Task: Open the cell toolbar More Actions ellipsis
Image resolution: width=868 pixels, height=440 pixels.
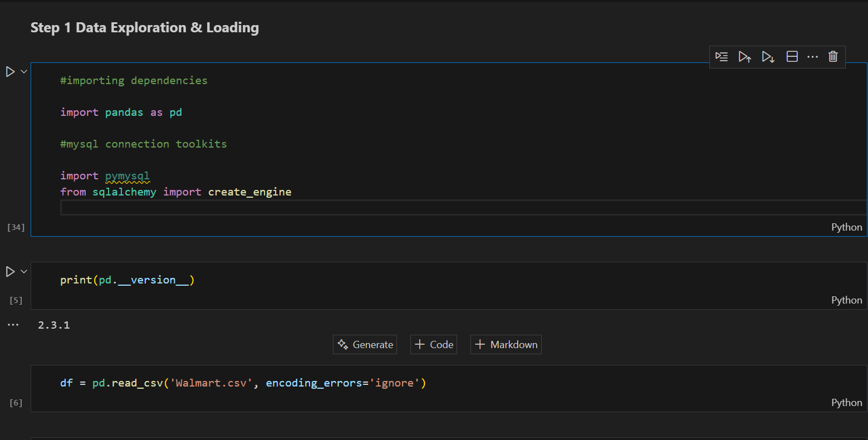Action: coord(812,57)
